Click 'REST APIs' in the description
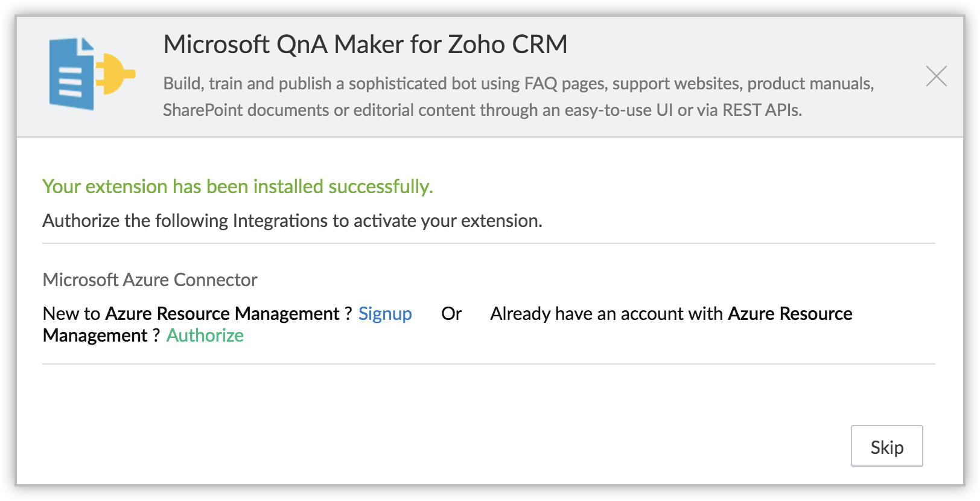 (x=762, y=110)
